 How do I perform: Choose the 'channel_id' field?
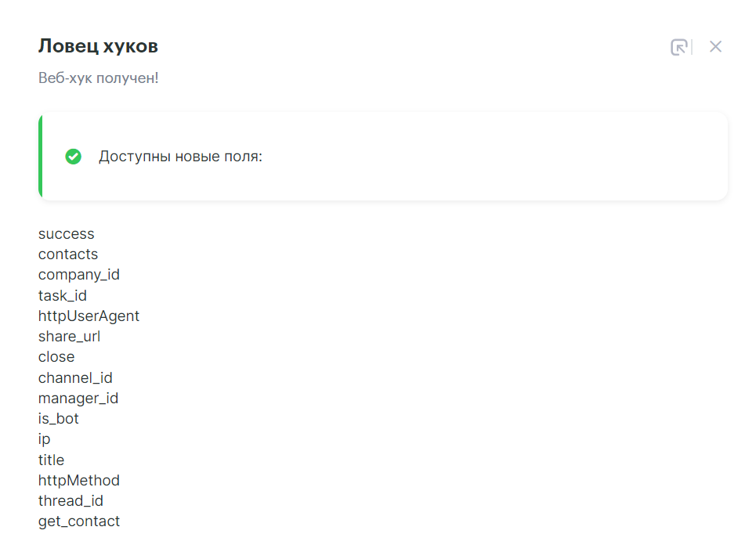click(75, 378)
